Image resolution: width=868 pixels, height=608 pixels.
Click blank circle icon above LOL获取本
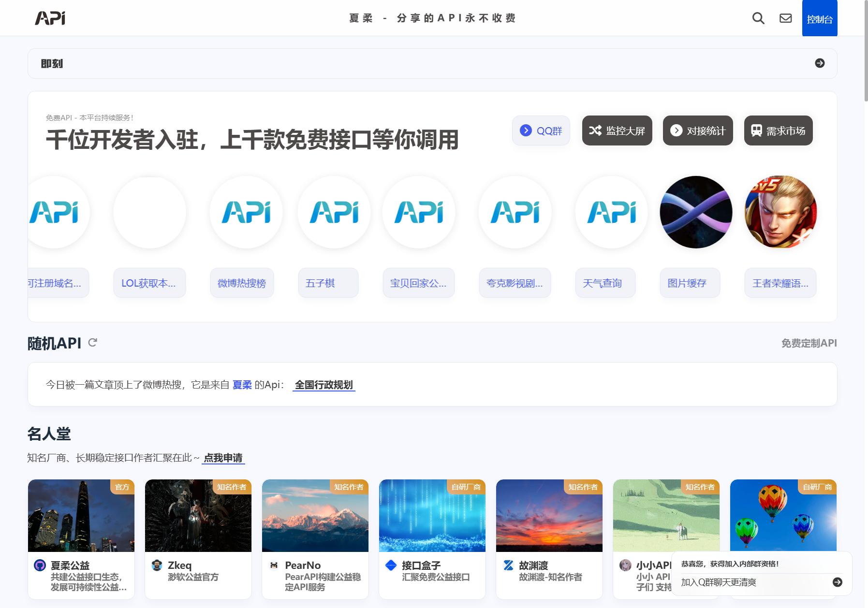[149, 212]
